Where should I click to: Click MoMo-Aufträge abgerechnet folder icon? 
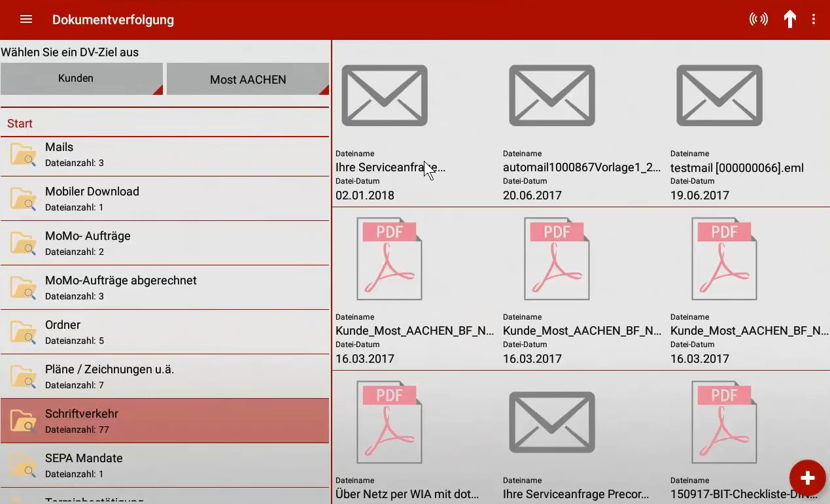pyautogui.click(x=24, y=288)
